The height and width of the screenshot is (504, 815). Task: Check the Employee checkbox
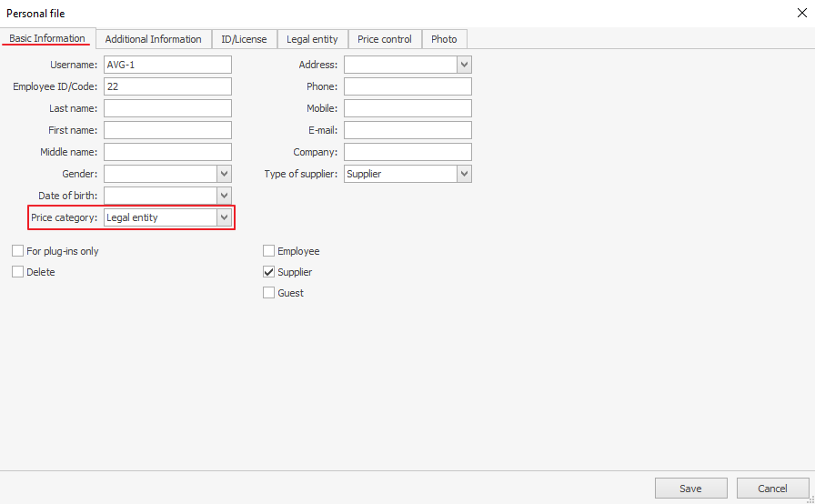(x=268, y=251)
